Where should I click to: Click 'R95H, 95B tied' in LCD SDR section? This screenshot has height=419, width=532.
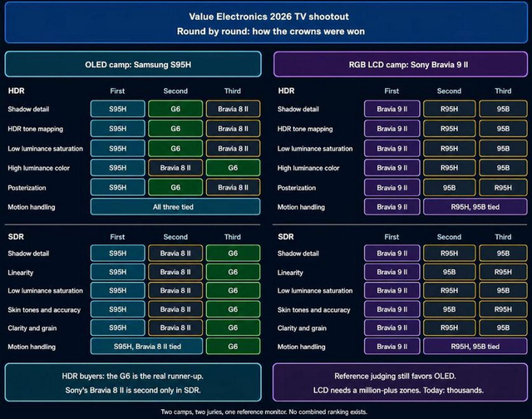tap(475, 347)
